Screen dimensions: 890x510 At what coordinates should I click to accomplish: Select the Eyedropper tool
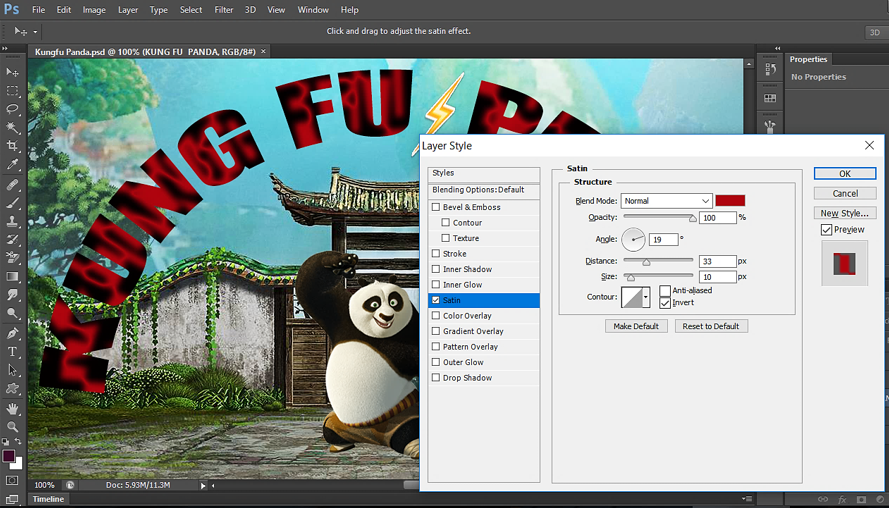coord(12,165)
